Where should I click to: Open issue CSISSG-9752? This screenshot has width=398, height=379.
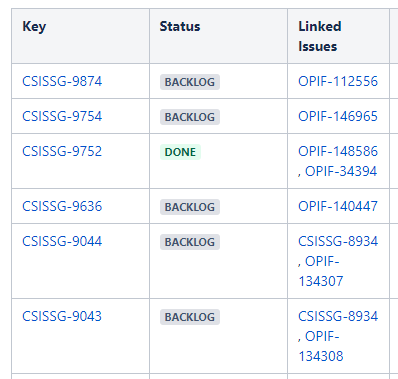[x=62, y=151]
